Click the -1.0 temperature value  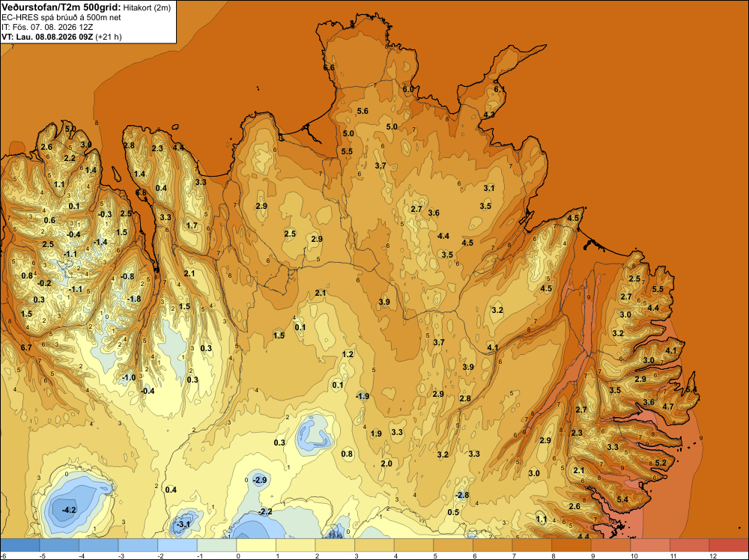[x=129, y=377]
